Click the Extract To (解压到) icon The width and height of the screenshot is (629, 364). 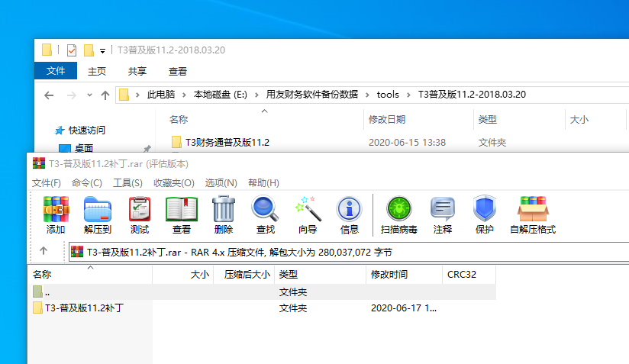(x=98, y=209)
